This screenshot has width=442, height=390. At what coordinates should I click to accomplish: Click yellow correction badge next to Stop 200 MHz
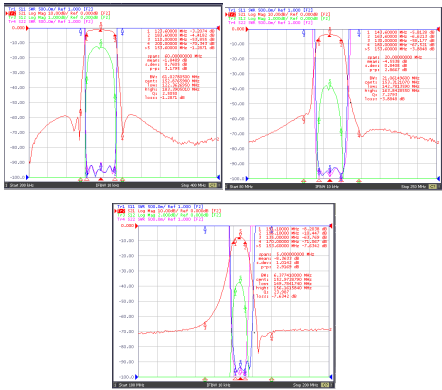pyautogui.click(x=325, y=385)
